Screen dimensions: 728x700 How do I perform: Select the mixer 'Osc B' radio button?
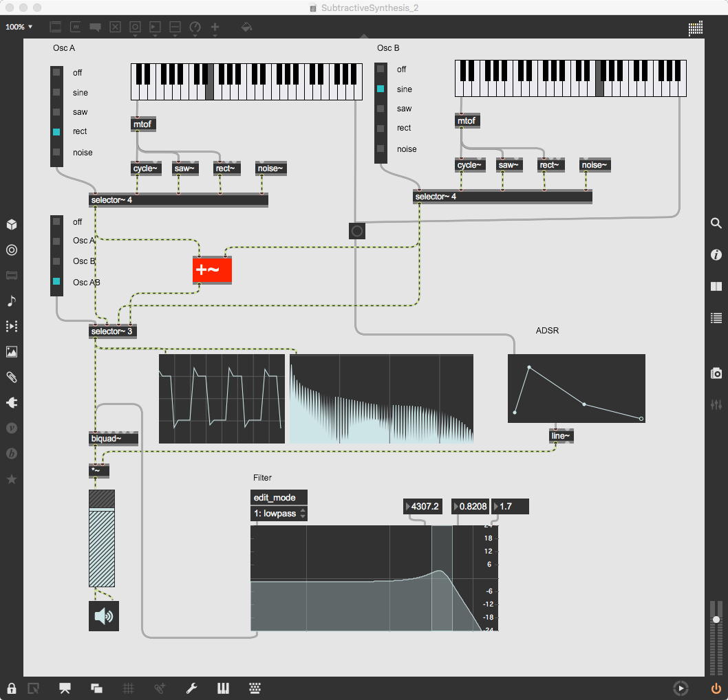point(56,261)
